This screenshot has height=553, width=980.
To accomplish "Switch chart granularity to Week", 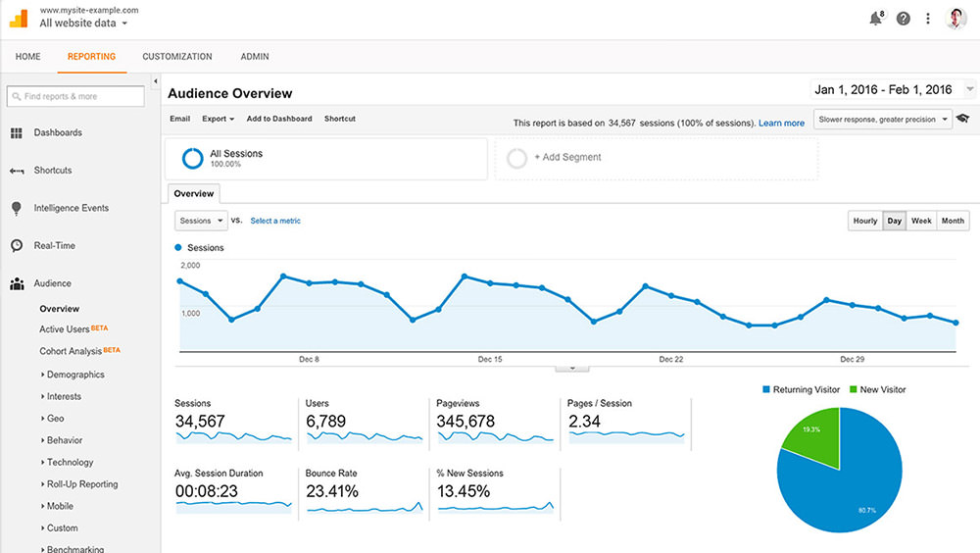I will (x=921, y=221).
